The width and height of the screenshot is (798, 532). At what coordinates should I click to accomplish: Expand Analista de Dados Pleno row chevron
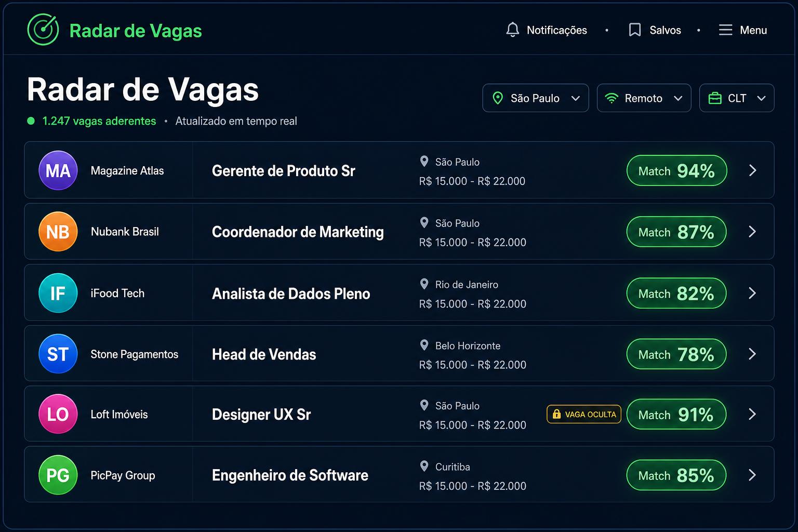pos(752,293)
